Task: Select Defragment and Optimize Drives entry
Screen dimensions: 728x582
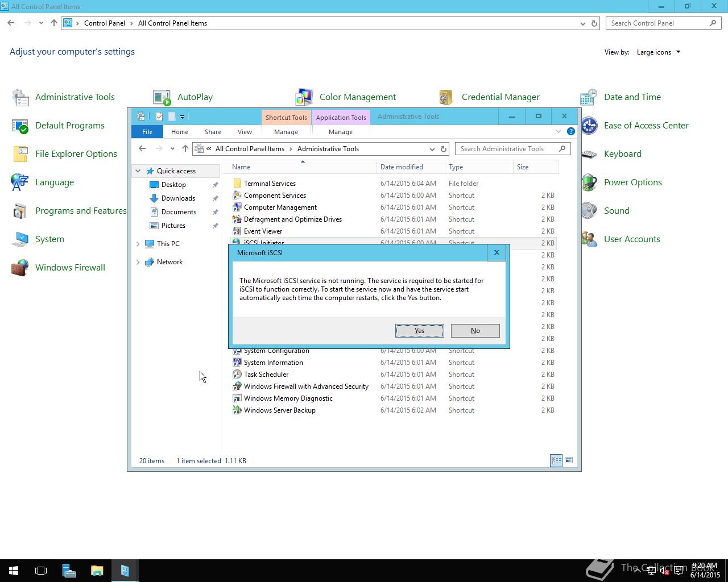Action: click(x=293, y=219)
